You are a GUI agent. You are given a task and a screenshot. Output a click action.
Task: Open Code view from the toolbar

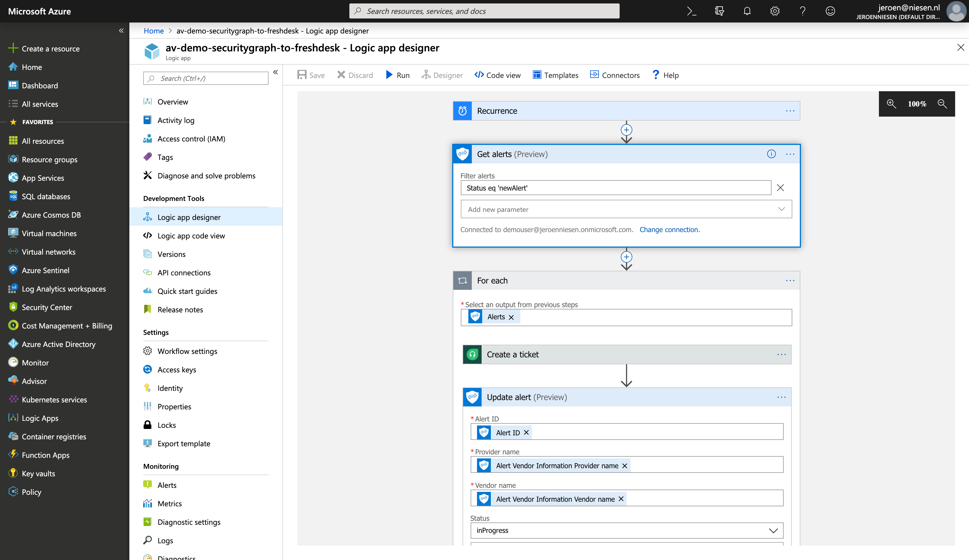(497, 75)
